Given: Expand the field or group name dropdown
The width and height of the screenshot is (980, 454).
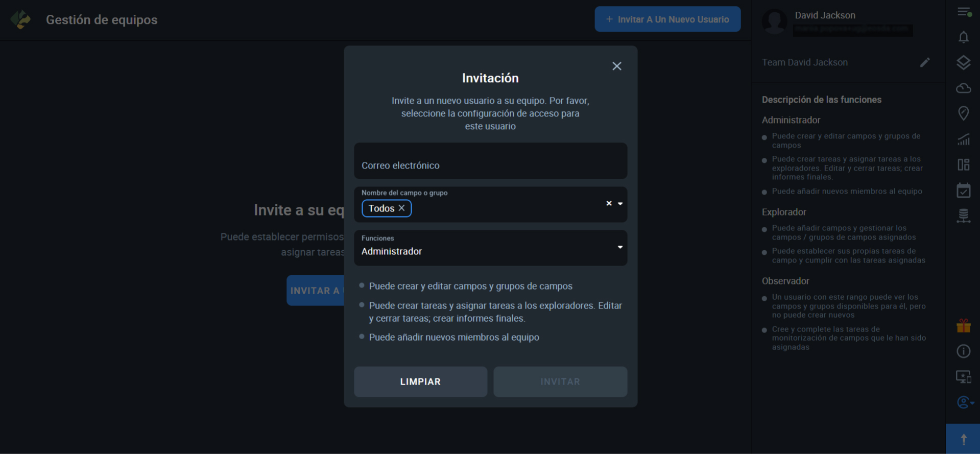Looking at the screenshot, I should (x=620, y=203).
